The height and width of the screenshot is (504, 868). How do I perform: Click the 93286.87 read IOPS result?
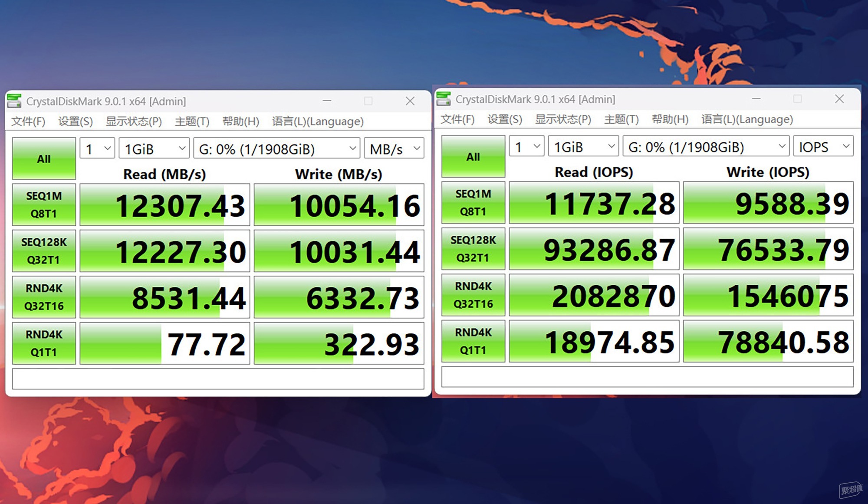(594, 249)
